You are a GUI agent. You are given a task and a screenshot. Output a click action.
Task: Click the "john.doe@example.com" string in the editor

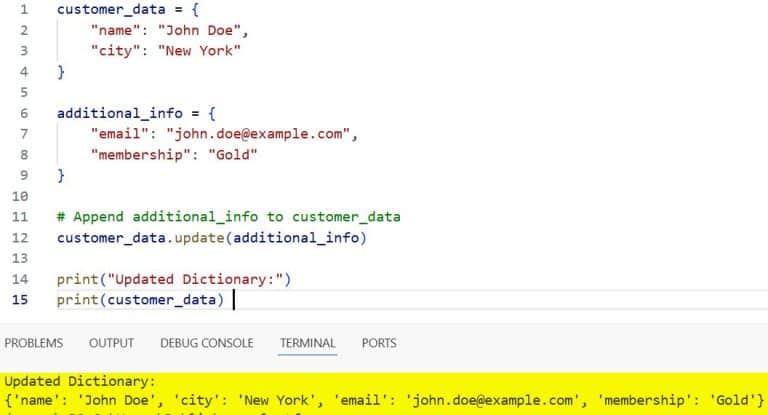tap(262, 134)
